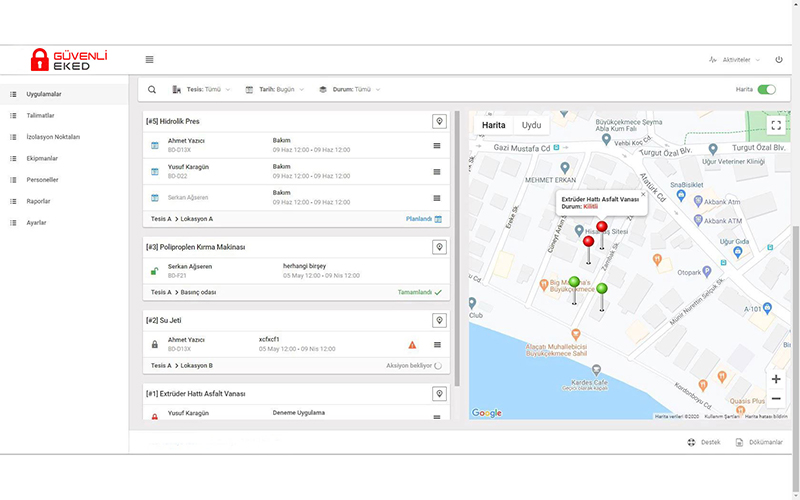Click the search magnifier icon
The image size is (800, 500).
coord(152,90)
